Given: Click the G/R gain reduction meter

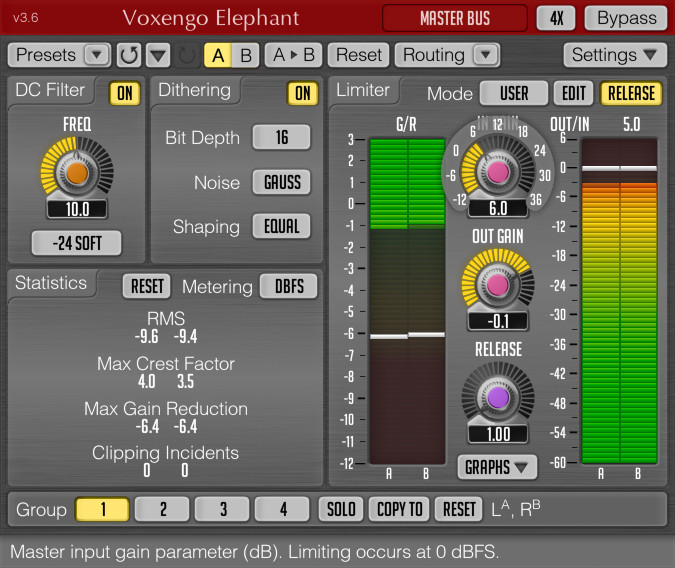Looking at the screenshot, I should coord(407,301).
